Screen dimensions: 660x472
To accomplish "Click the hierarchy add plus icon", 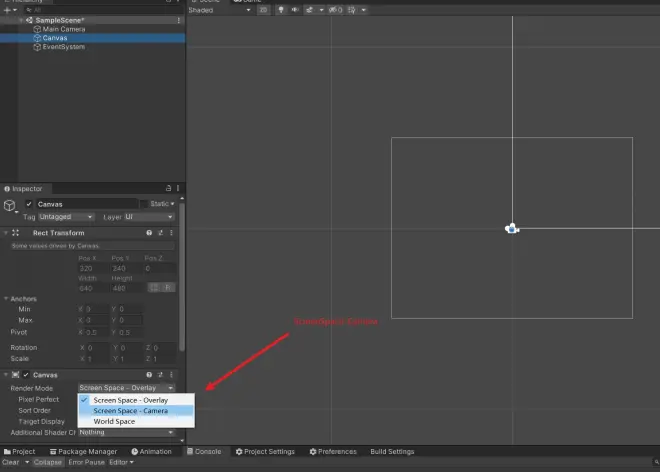I will [x=7, y=10].
